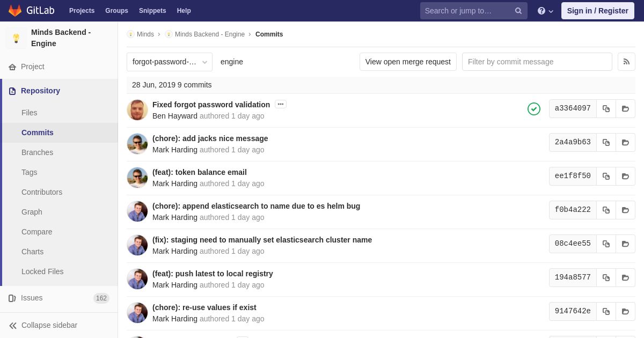Expand commit description ellipsis for forgot password
Image resolution: width=644 pixels, height=338 pixels.
coord(281,104)
